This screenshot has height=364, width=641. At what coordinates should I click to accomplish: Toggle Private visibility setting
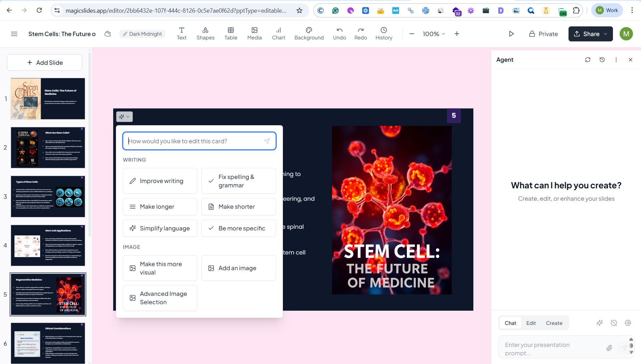(543, 34)
